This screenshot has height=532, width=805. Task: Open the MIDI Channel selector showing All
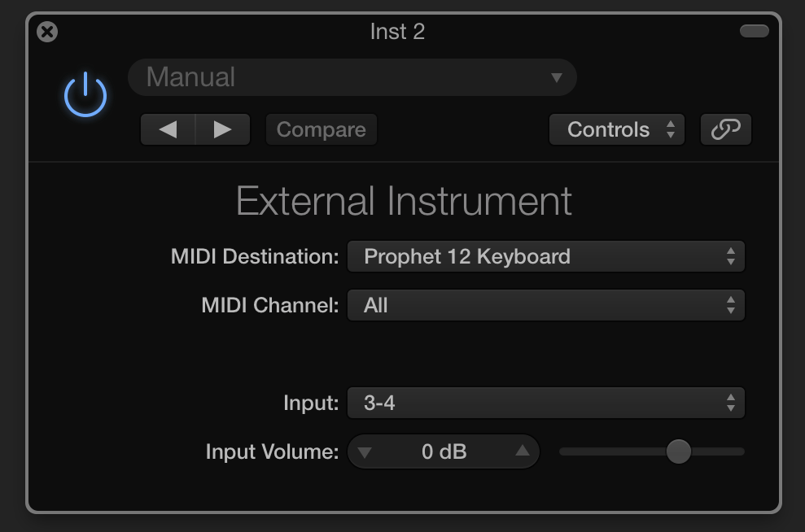tap(545, 305)
